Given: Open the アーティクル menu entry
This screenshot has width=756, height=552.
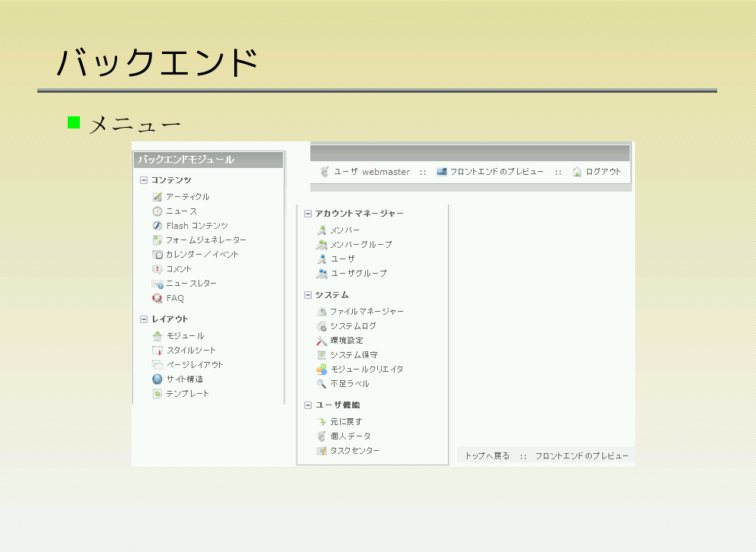Looking at the screenshot, I should pyautogui.click(x=188, y=197).
